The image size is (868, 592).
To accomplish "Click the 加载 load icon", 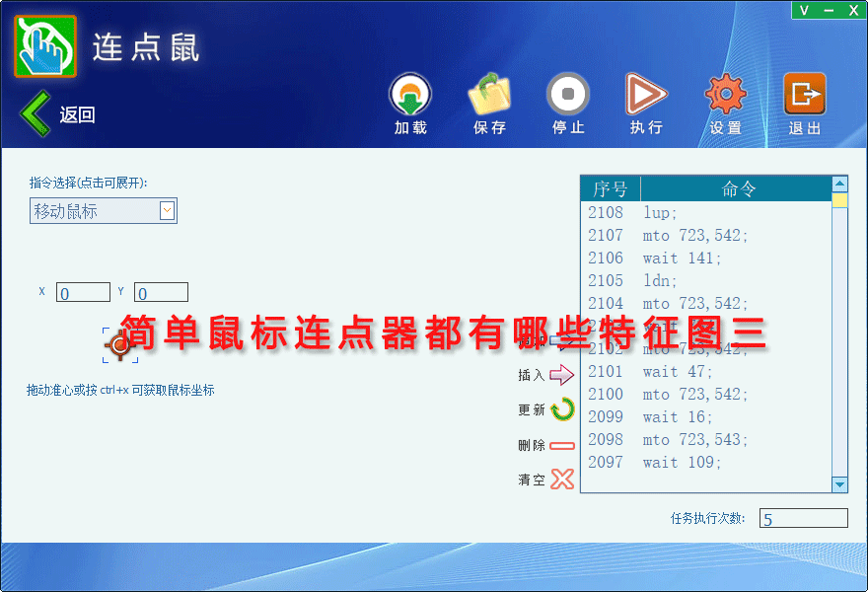I will 410,94.
